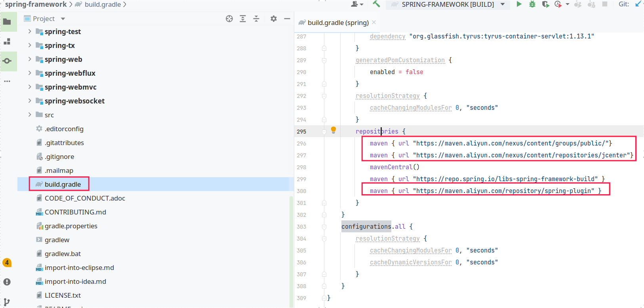Click line number 297 in the gutter
Viewport: 644px width, 308px height.
301,155
